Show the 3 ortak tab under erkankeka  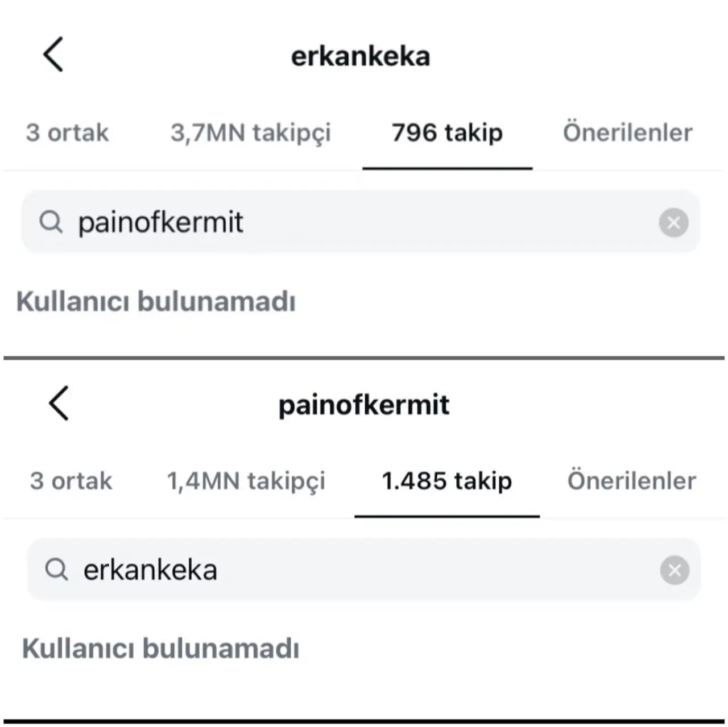67,133
